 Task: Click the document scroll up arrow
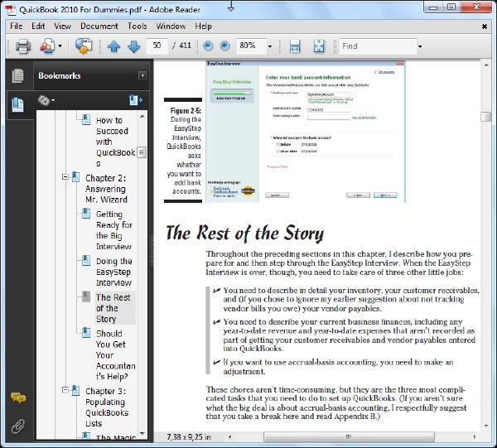pyautogui.click(x=486, y=65)
